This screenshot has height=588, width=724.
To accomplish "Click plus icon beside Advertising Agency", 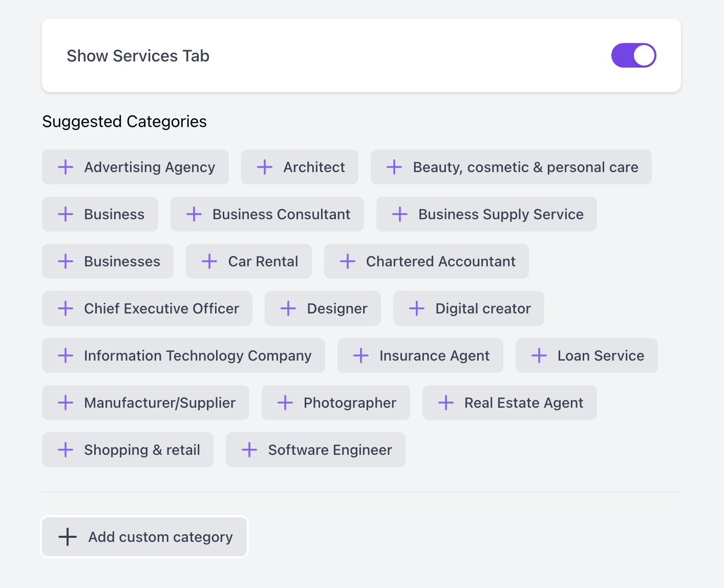I will [66, 167].
